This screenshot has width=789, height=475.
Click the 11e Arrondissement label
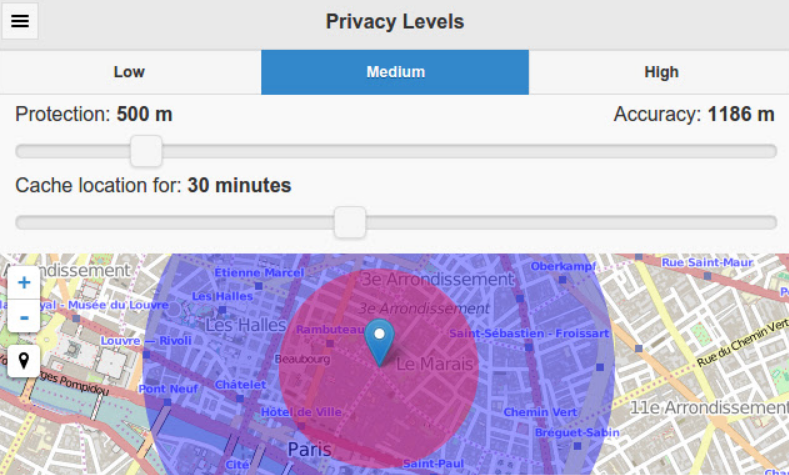(709, 408)
